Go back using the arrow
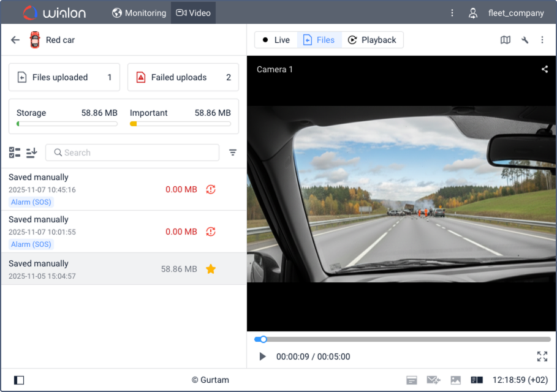 coord(15,40)
